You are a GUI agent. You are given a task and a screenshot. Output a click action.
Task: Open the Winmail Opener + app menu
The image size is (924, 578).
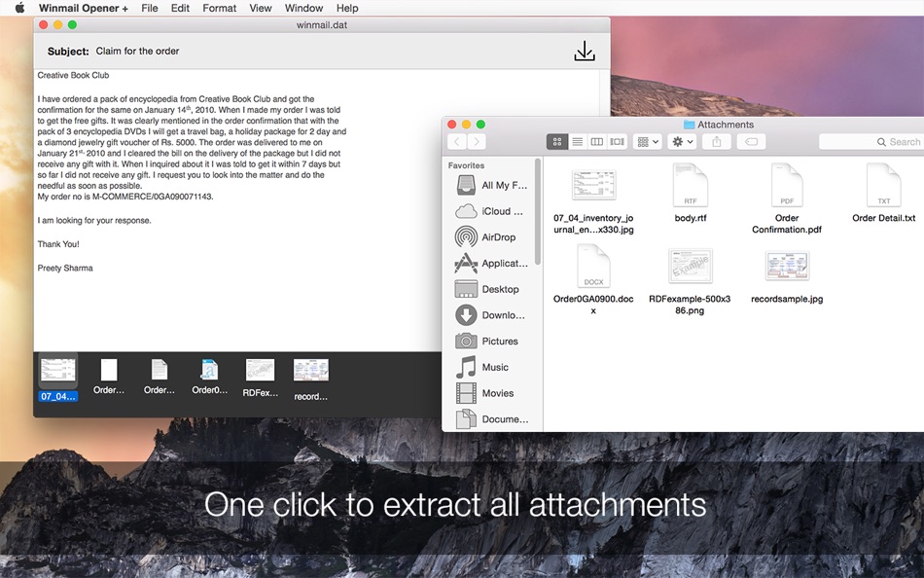pyautogui.click(x=83, y=8)
